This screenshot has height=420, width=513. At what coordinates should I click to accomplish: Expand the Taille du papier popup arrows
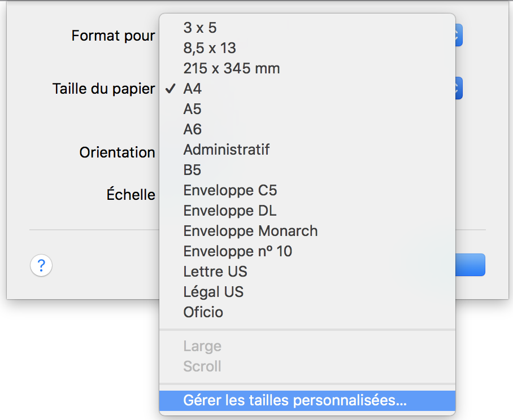point(459,88)
